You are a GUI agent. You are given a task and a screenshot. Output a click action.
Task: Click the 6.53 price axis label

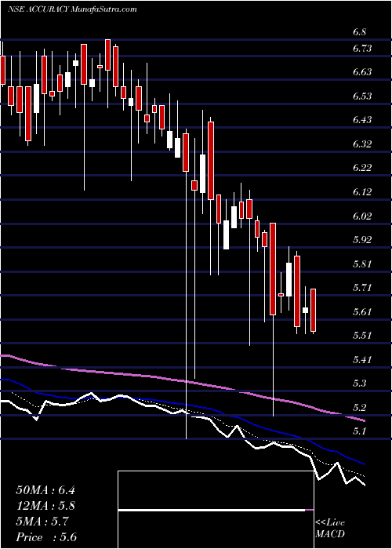(x=362, y=96)
